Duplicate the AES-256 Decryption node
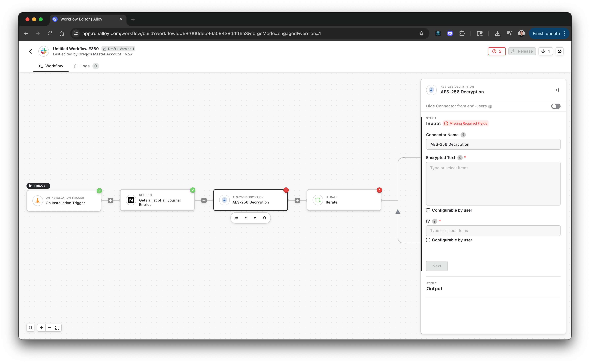Image resolution: width=590 pixels, height=364 pixels. (255, 218)
